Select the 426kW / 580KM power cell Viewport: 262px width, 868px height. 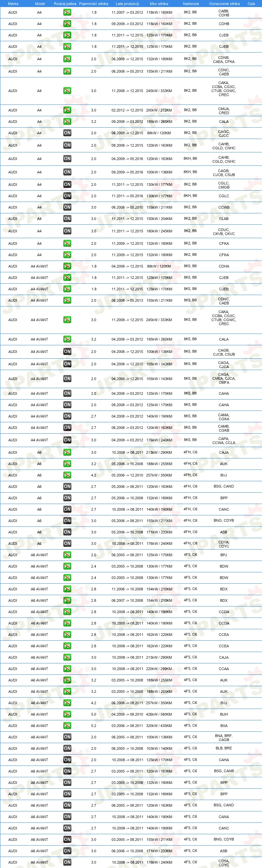[159, 714]
